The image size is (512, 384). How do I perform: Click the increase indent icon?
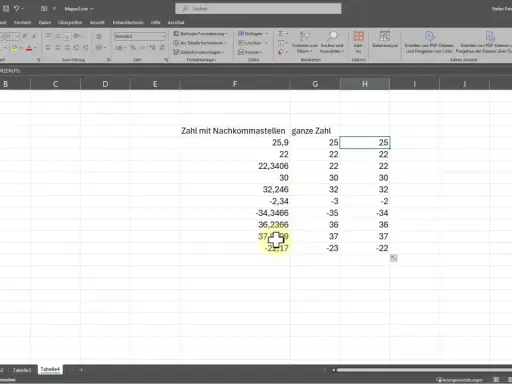[x=86, y=48]
